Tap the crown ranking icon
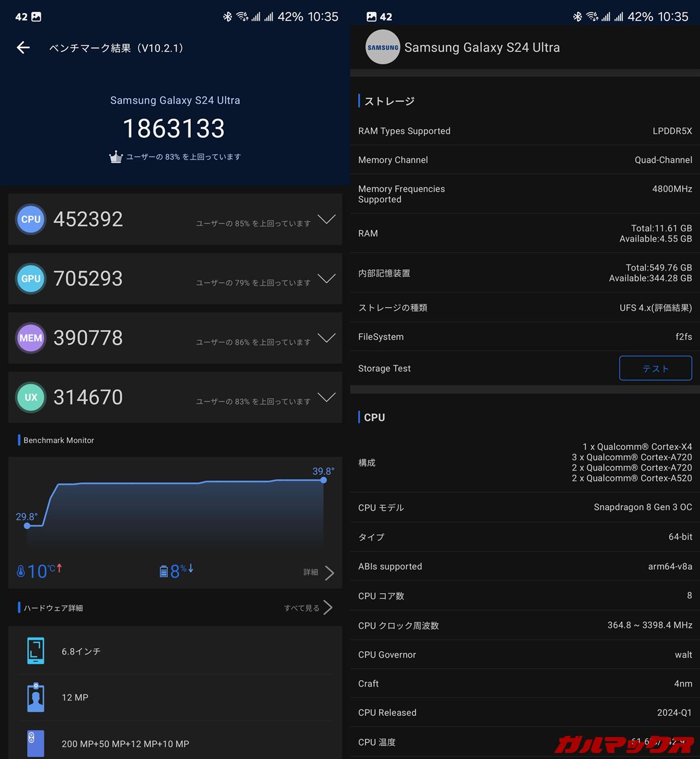700x759 pixels. pos(116,157)
